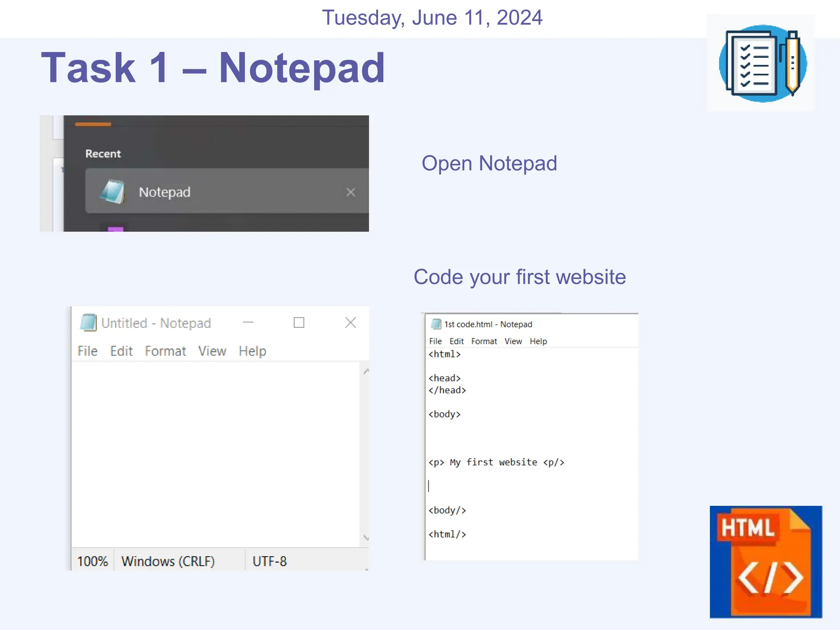Open File menu in 1st code.html Notepad

tap(436, 341)
